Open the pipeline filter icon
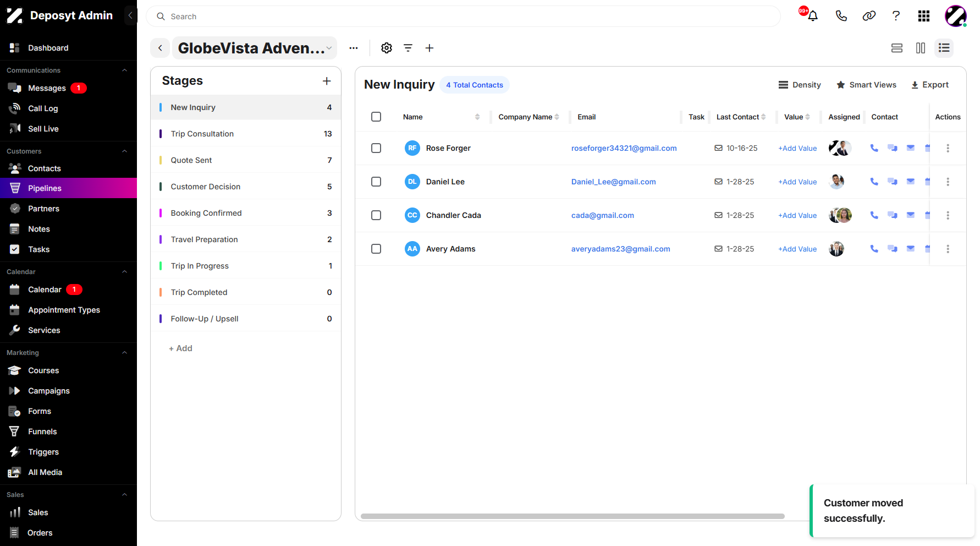Image resolution: width=980 pixels, height=546 pixels. click(408, 48)
